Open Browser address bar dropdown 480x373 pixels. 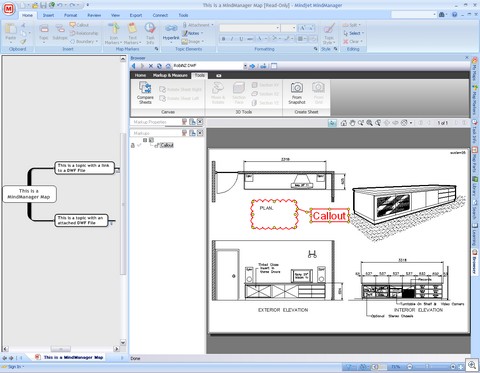tap(245, 66)
